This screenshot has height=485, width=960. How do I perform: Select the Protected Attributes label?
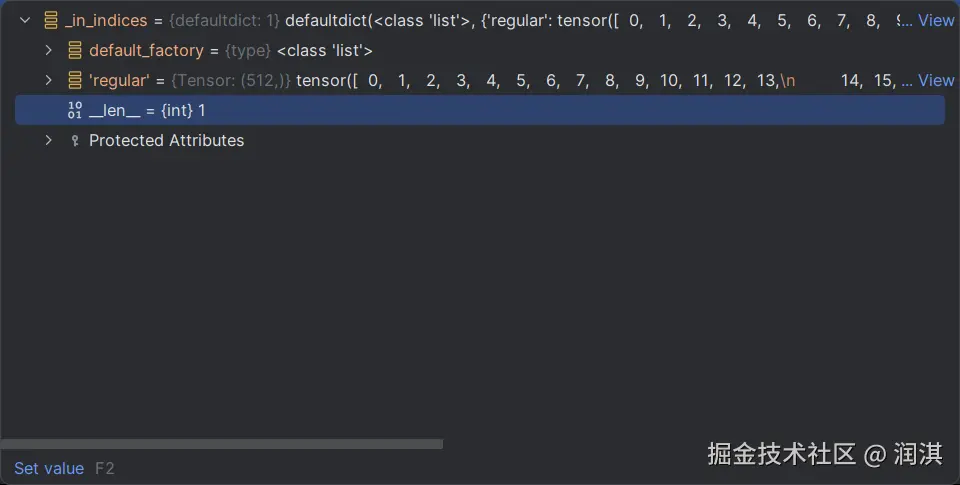click(166, 140)
